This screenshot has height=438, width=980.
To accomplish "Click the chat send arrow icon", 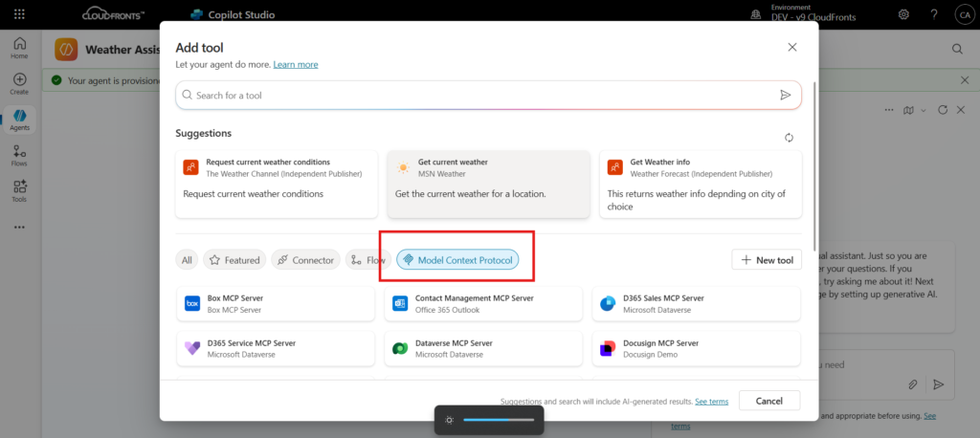I will [938, 384].
